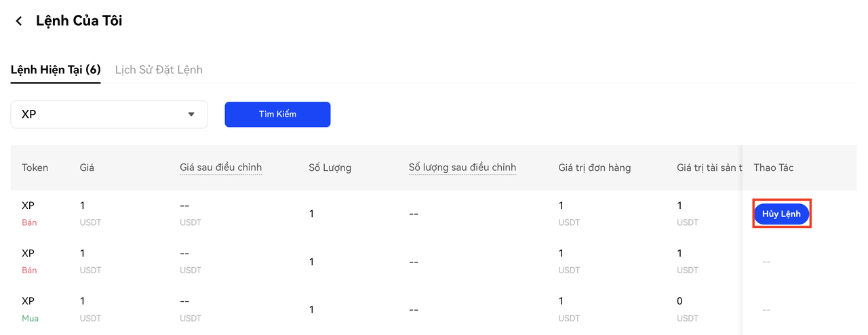868x335 pixels.
Task: Click the Giá trị đơn hàng header
Action: point(595,167)
